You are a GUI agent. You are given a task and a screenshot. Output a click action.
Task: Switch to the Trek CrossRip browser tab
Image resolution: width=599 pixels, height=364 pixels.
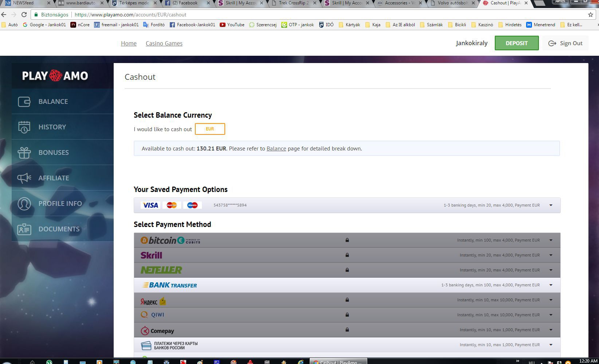pos(294,3)
